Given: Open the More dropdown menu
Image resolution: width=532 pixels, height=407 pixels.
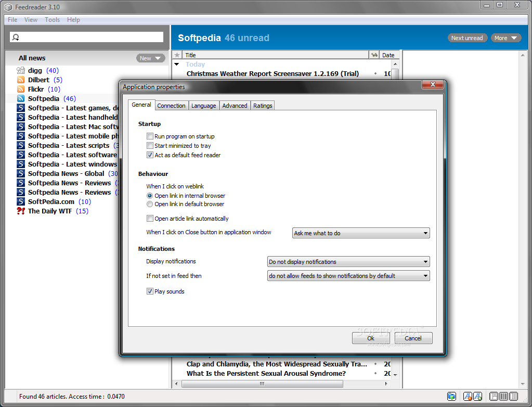Looking at the screenshot, I should click(505, 38).
